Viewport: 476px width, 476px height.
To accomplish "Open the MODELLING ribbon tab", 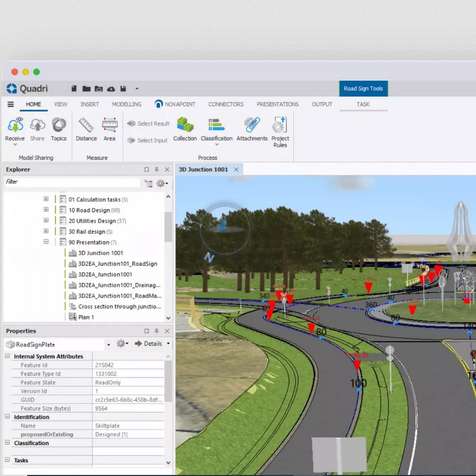I will (127, 105).
